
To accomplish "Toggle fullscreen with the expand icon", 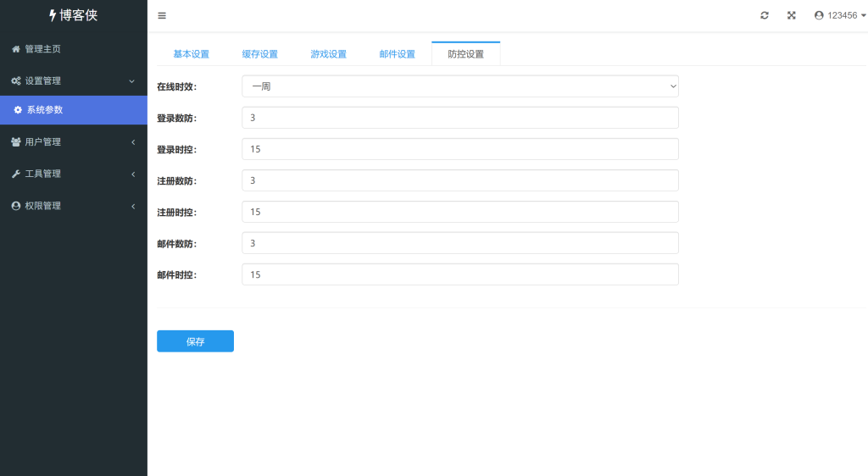I will [792, 15].
